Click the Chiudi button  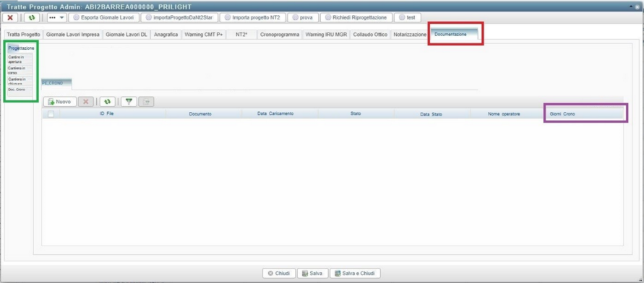(x=279, y=273)
